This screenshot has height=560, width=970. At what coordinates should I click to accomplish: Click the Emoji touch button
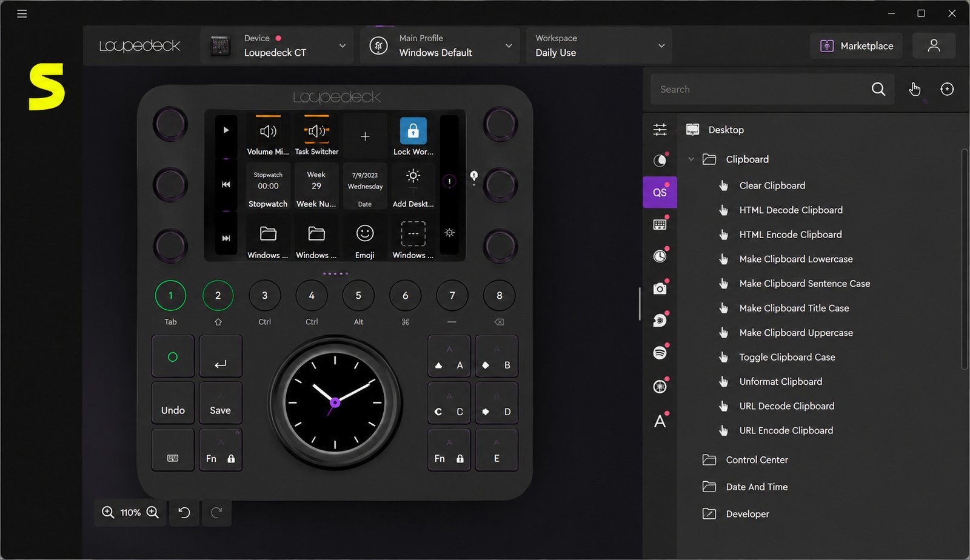coord(365,239)
